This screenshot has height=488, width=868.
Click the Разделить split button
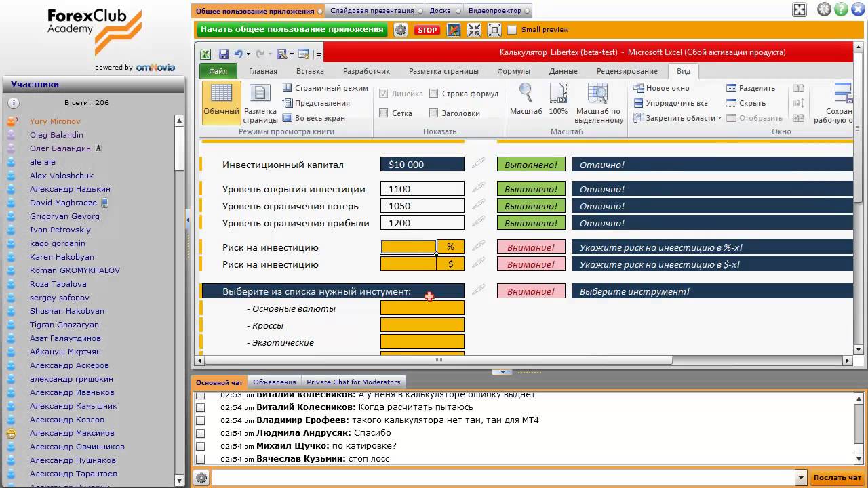point(751,88)
